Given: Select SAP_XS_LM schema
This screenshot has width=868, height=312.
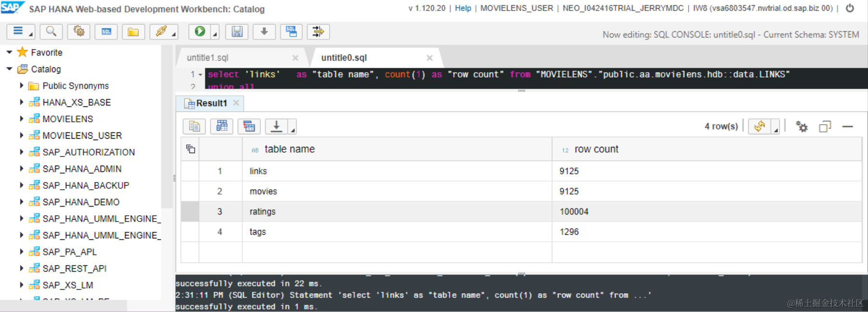Looking at the screenshot, I should click(68, 285).
